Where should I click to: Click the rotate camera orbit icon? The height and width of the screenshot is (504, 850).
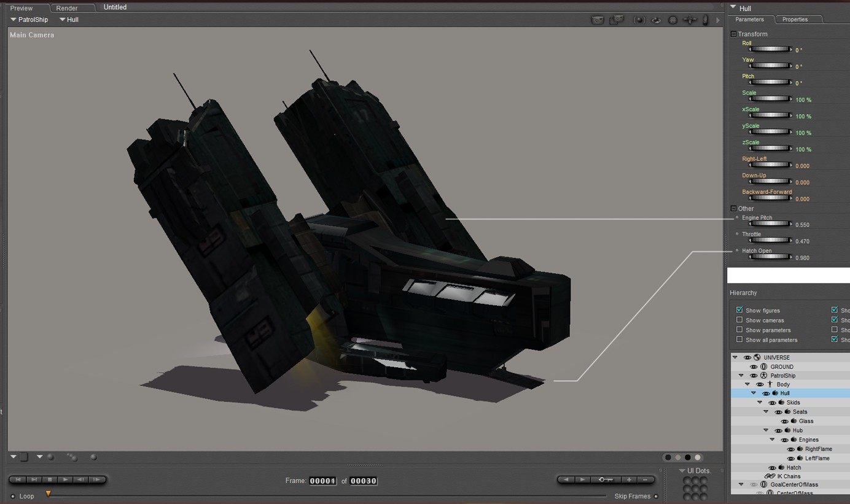[x=657, y=20]
